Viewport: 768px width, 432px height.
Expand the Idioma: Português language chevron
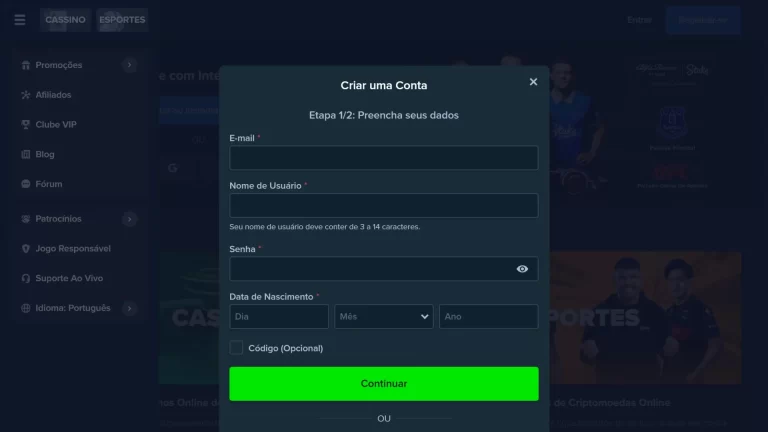(129, 308)
